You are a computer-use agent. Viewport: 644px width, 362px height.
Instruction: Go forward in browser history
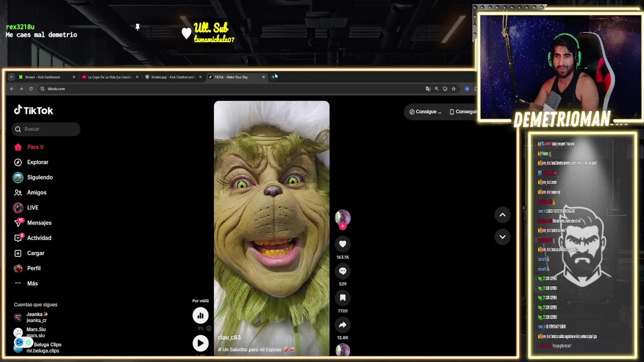[x=21, y=89]
